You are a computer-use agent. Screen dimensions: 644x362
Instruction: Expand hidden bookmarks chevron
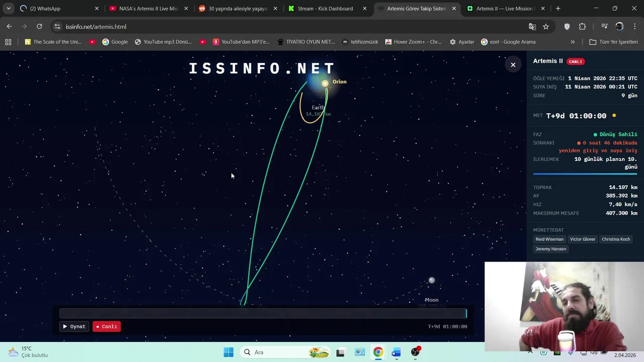click(573, 42)
